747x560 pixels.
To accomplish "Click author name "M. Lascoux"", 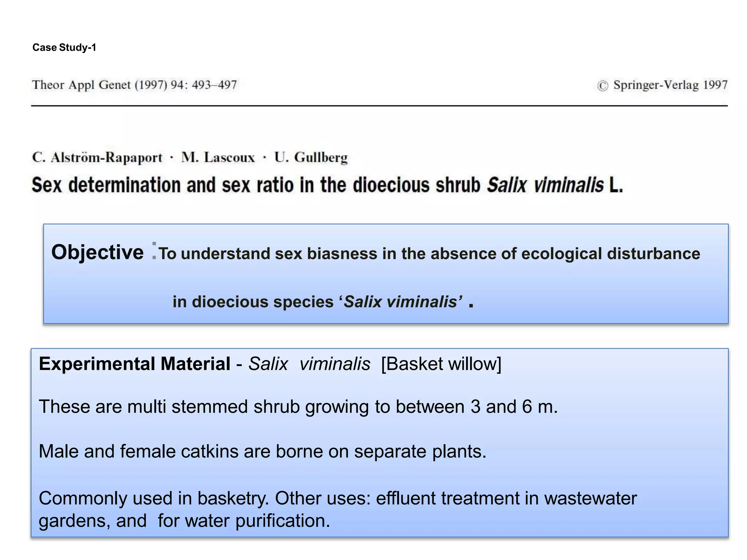I will click(x=218, y=157).
